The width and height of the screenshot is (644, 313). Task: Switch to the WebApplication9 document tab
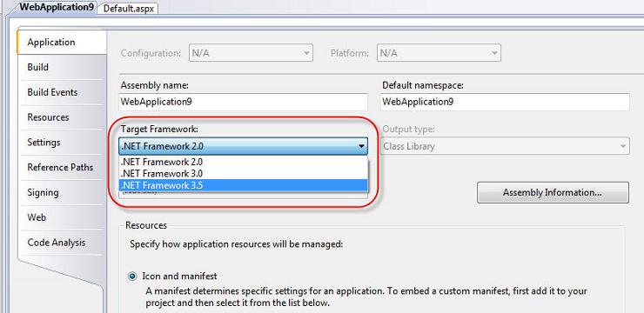(x=56, y=7)
